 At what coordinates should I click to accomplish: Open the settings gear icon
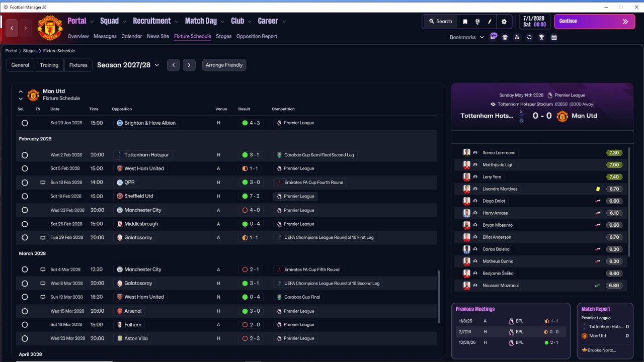tap(504, 22)
